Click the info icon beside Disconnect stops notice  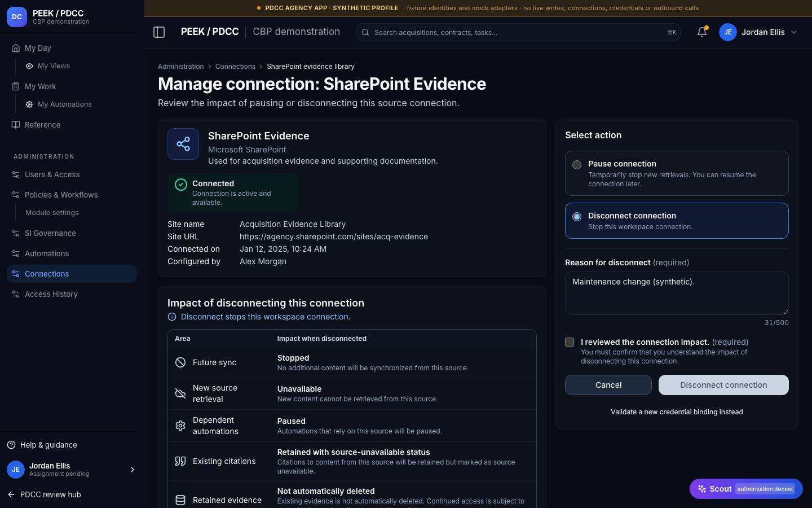coord(172,317)
